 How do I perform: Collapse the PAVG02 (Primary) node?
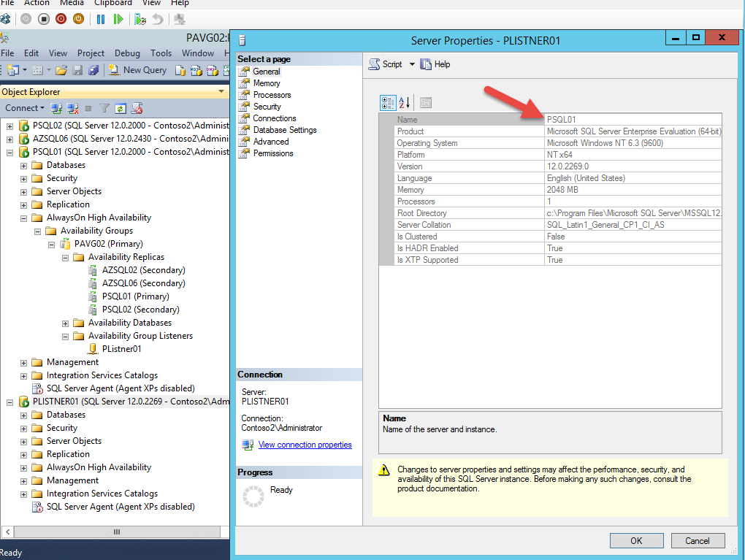coord(51,245)
